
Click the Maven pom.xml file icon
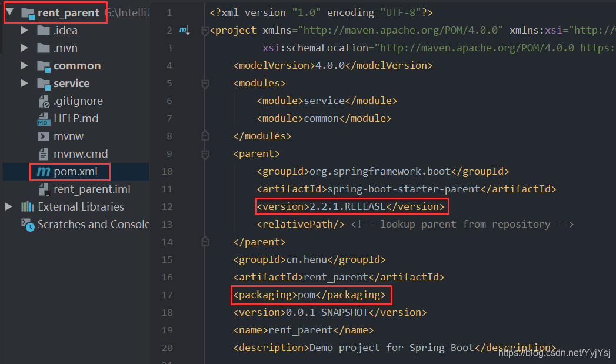(43, 172)
